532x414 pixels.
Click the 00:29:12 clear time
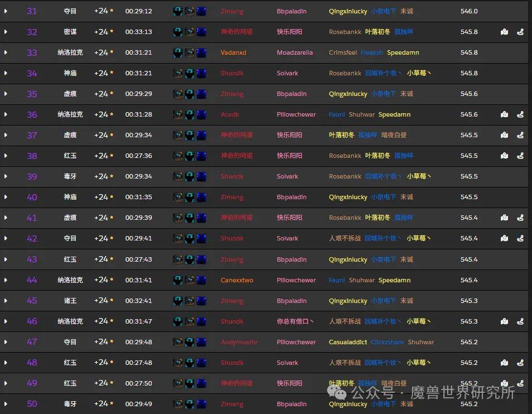(x=138, y=11)
